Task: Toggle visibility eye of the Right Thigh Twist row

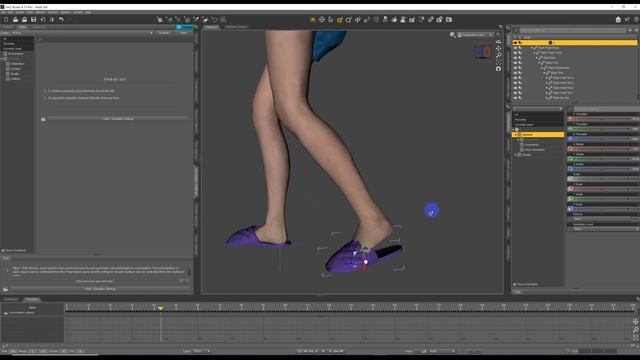Action: click(515, 53)
